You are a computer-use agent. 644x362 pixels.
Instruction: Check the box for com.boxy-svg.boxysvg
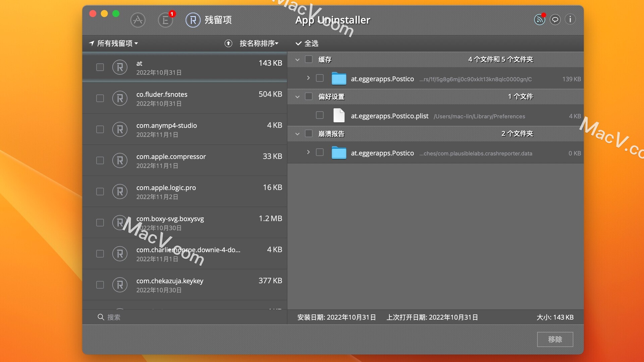coord(100,223)
